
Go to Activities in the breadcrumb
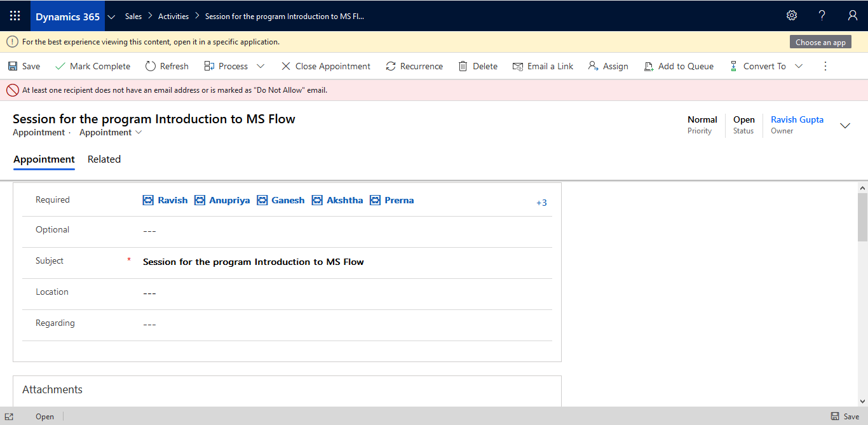point(173,17)
